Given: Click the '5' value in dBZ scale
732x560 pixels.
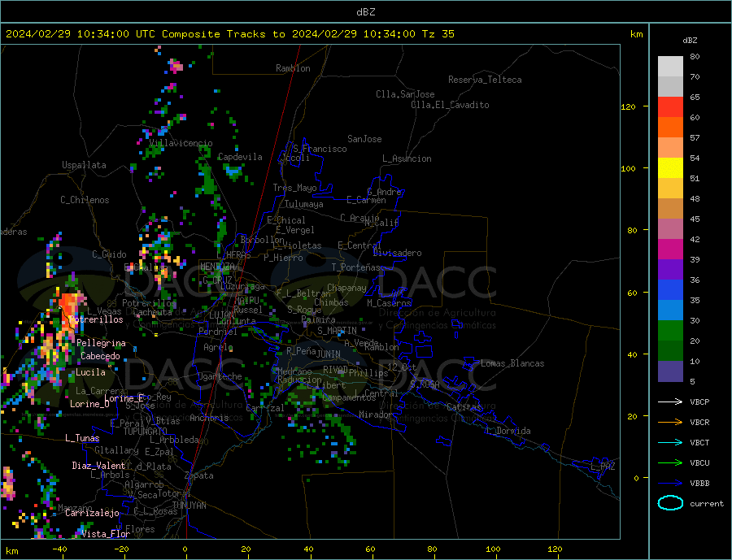Looking at the screenshot, I should click(x=692, y=382).
